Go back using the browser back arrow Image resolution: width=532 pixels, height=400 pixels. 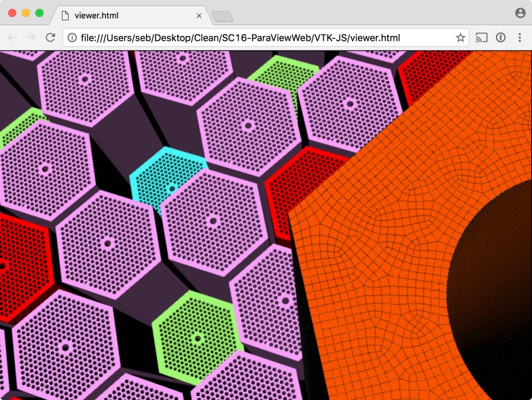pyautogui.click(x=12, y=37)
